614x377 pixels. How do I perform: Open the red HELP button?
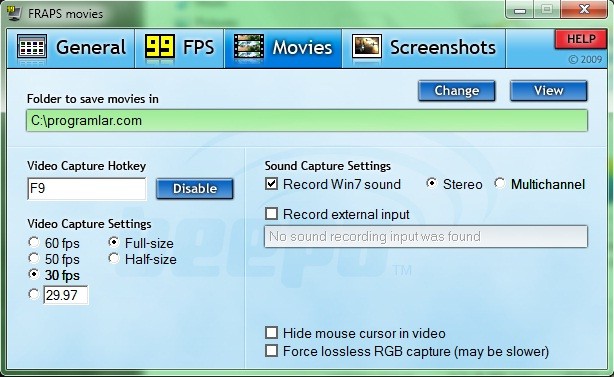pos(581,39)
